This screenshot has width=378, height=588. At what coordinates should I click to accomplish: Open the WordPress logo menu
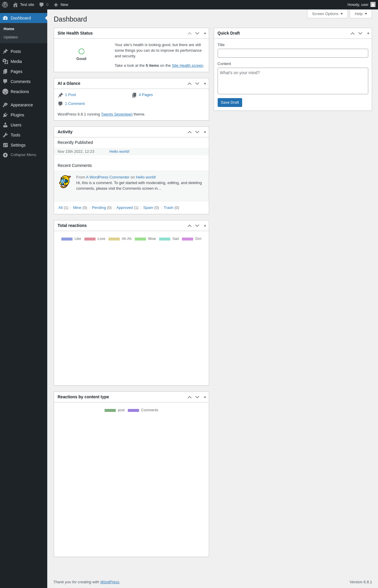click(x=5, y=5)
